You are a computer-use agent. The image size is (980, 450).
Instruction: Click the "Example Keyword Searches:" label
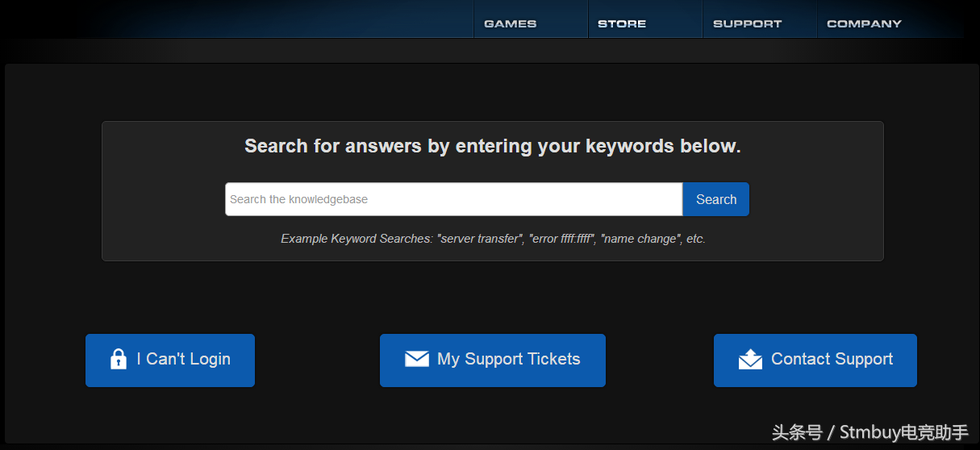[357, 239]
